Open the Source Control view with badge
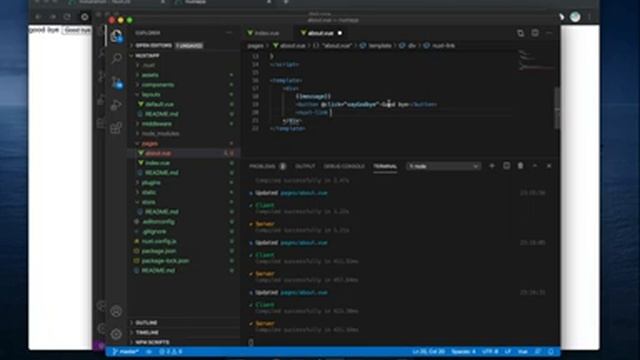This screenshot has width=640, height=360. click(x=117, y=82)
